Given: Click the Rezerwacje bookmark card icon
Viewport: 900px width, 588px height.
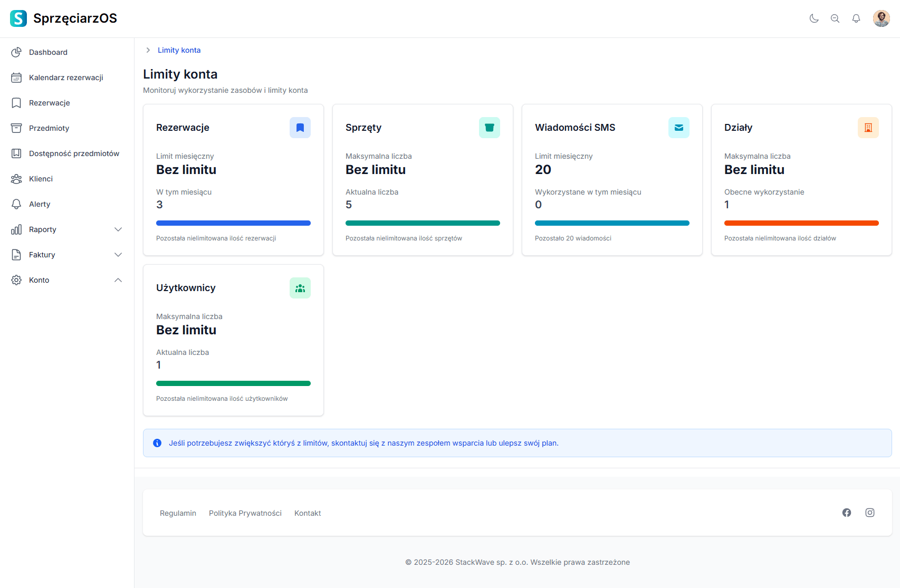Looking at the screenshot, I should pyautogui.click(x=300, y=128).
